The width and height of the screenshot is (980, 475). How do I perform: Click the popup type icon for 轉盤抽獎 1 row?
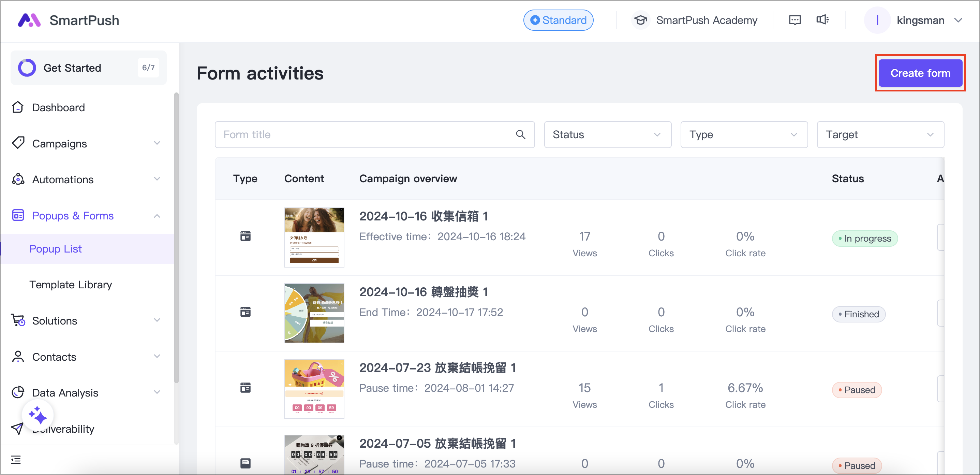[246, 312]
